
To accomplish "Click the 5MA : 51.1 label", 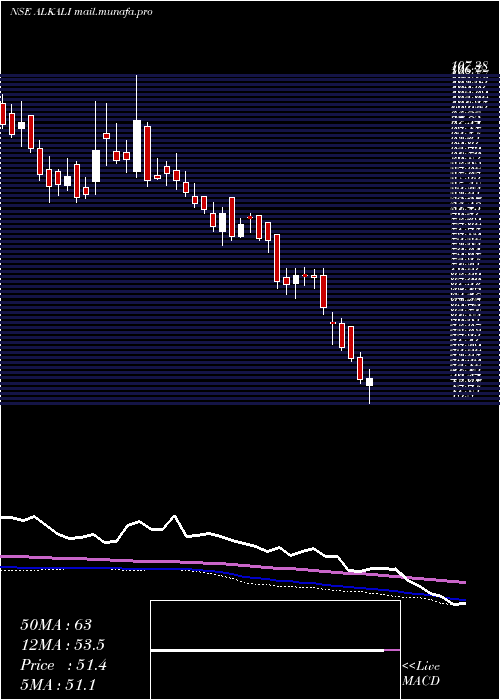I will [58, 685].
